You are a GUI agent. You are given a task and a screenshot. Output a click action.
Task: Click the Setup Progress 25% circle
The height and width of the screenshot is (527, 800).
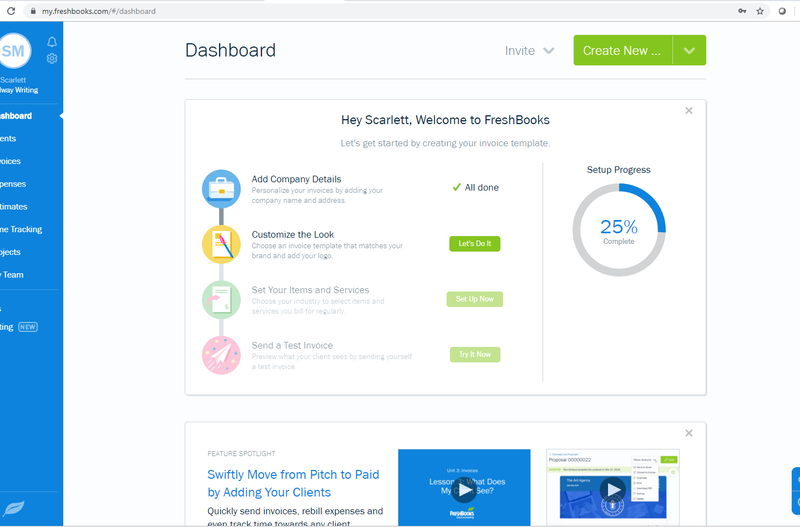(x=619, y=230)
